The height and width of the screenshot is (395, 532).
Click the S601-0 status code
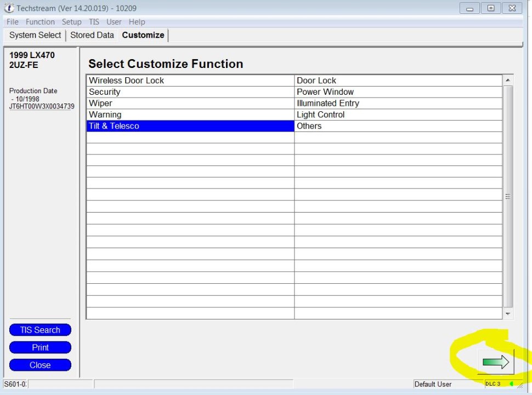click(15, 385)
